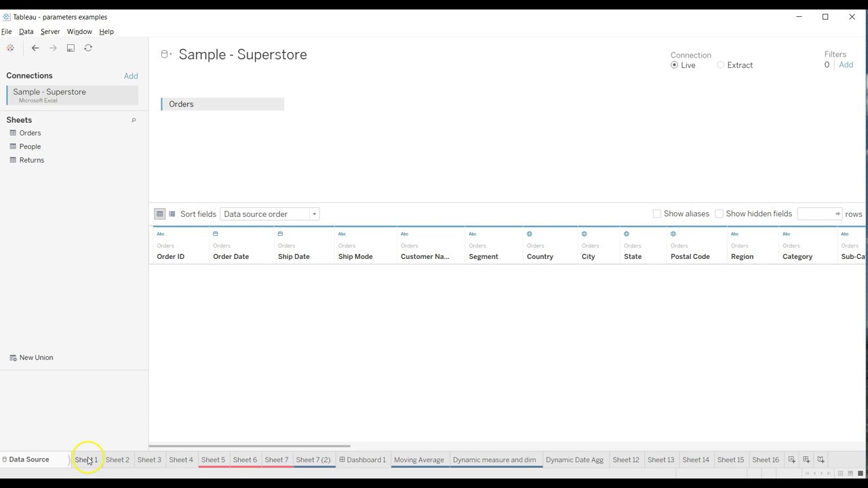Open the Dashboard 1 tab
The image size is (868, 488).
click(x=362, y=460)
